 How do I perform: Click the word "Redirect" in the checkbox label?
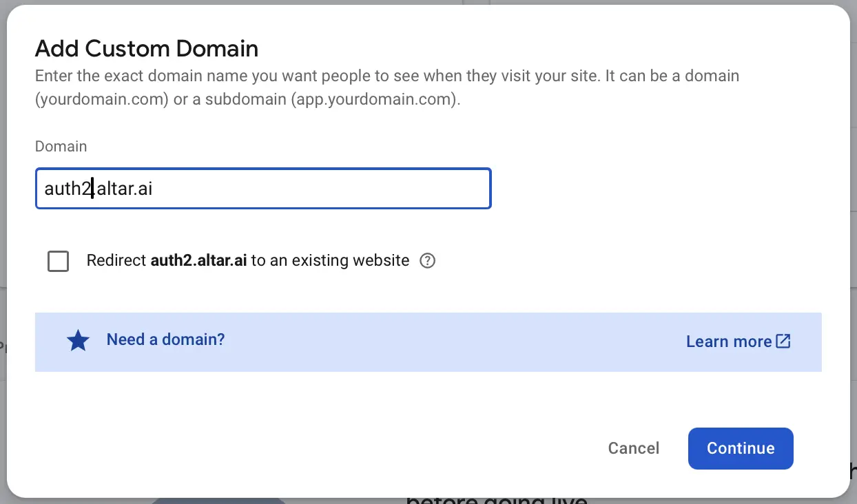click(x=116, y=261)
